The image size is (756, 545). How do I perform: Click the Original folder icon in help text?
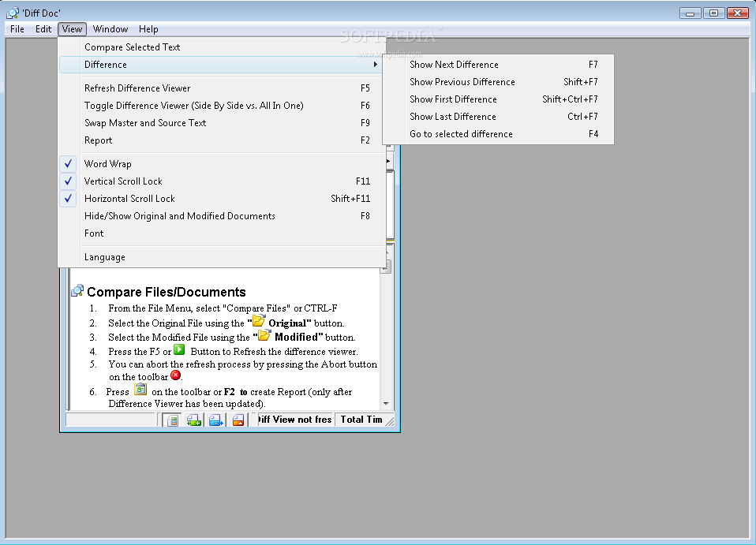pyautogui.click(x=259, y=320)
